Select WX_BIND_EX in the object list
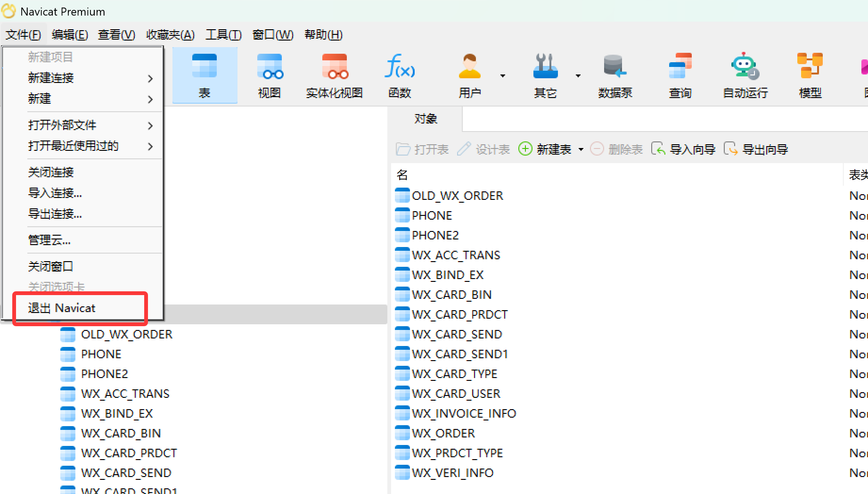 (439, 275)
